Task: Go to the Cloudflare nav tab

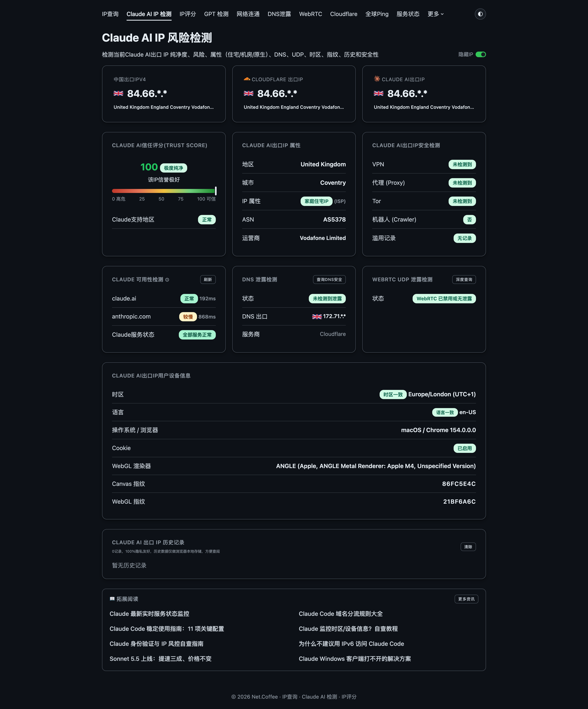Action: pyautogui.click(x=343, y=14)
